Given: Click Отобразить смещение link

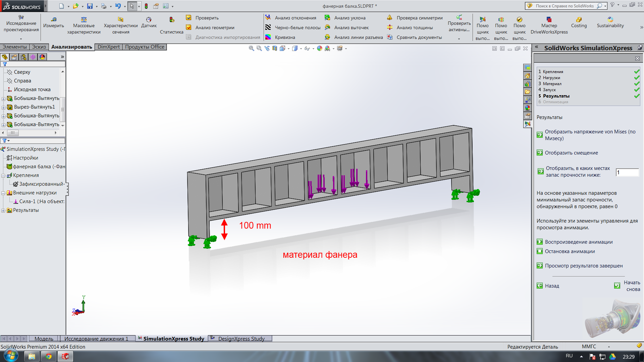Looking at the screenshot, I should pos(571,153).
